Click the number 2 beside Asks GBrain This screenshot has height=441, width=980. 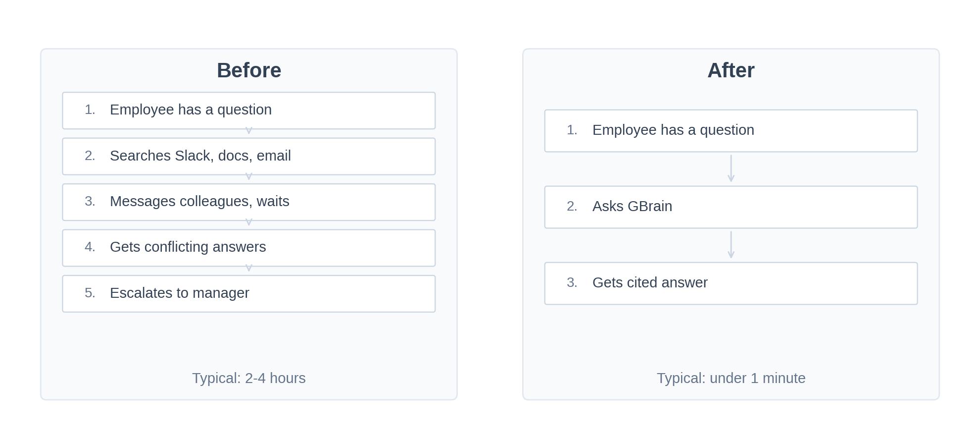[572, 206]
